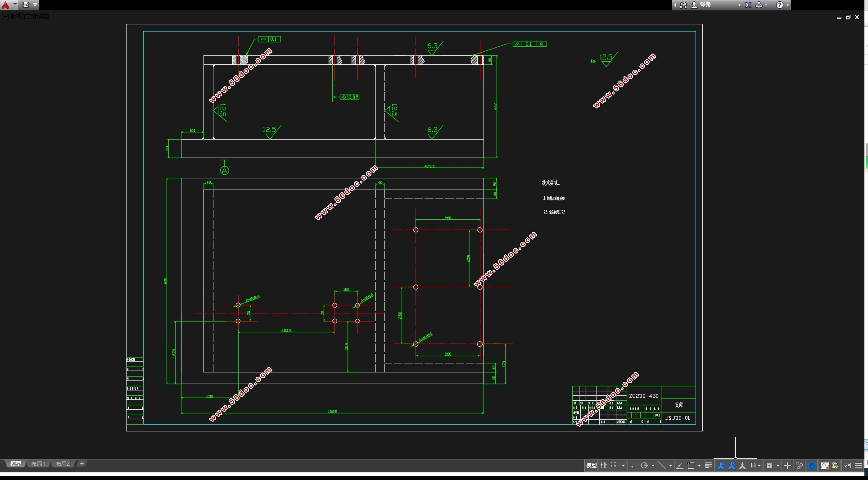Click the Save As disk icon
868x480 pixels.
click(26, 5)
